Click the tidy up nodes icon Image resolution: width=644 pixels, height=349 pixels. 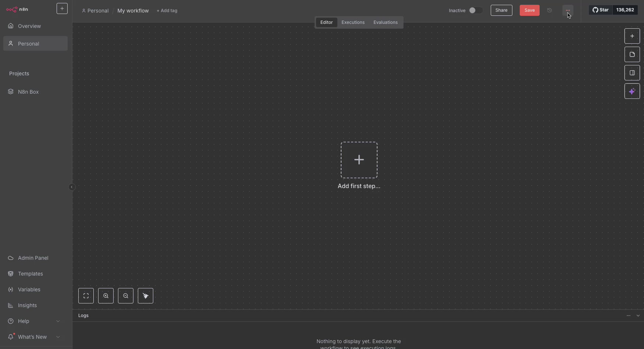(x=146, y=296)
